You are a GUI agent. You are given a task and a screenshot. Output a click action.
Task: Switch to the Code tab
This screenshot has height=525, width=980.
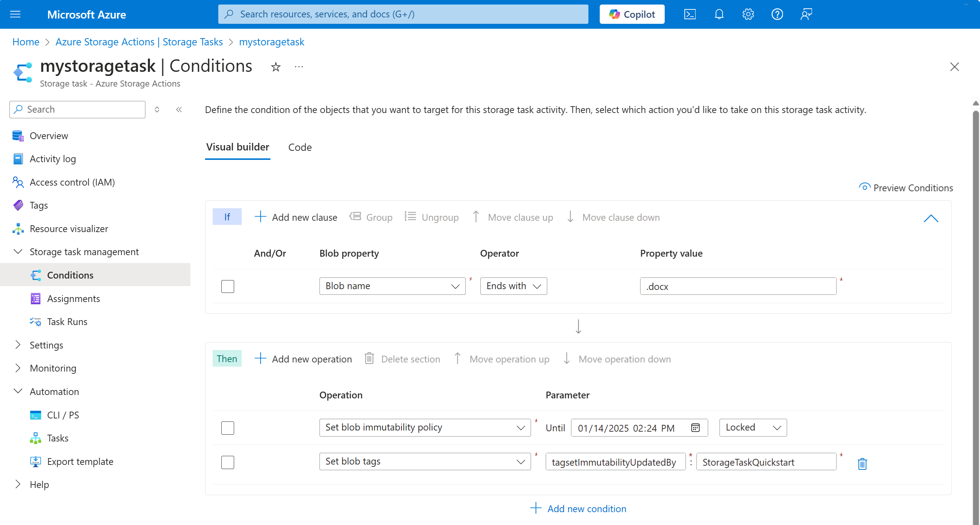300,147
